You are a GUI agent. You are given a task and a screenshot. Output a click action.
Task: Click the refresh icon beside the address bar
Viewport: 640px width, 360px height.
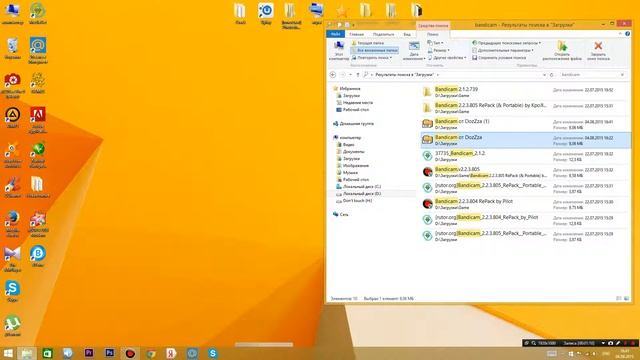pos(551,75)
